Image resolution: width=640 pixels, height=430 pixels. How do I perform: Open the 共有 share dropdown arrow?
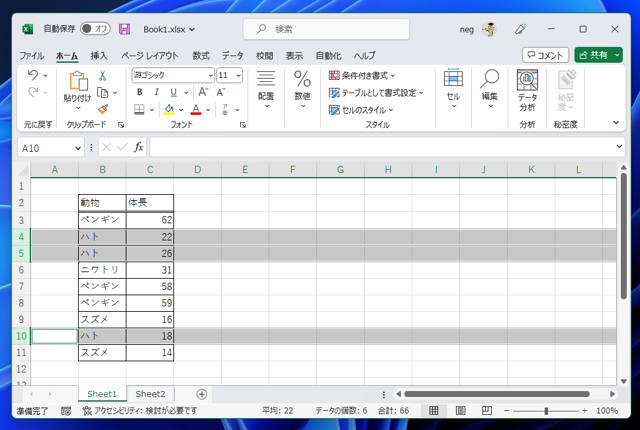pyautogui.click(x=617, y=55)
